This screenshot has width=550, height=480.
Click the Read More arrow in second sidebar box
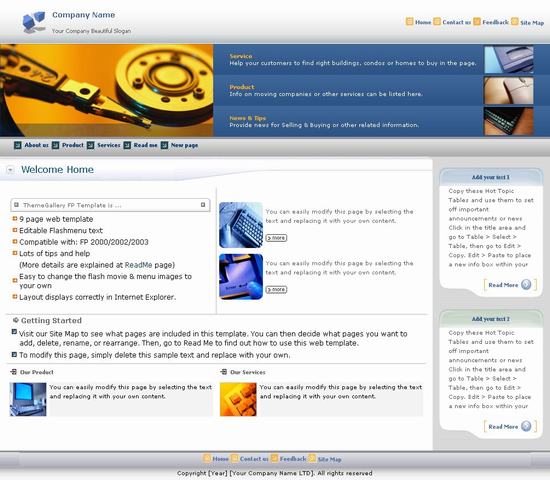pyautogui.click(x=526, y=426)
